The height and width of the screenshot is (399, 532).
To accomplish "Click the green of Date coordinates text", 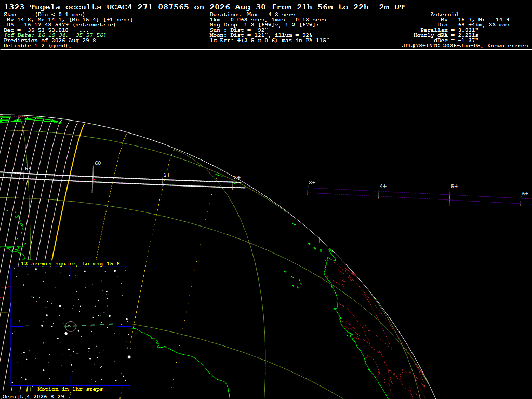I will point(55,35).
